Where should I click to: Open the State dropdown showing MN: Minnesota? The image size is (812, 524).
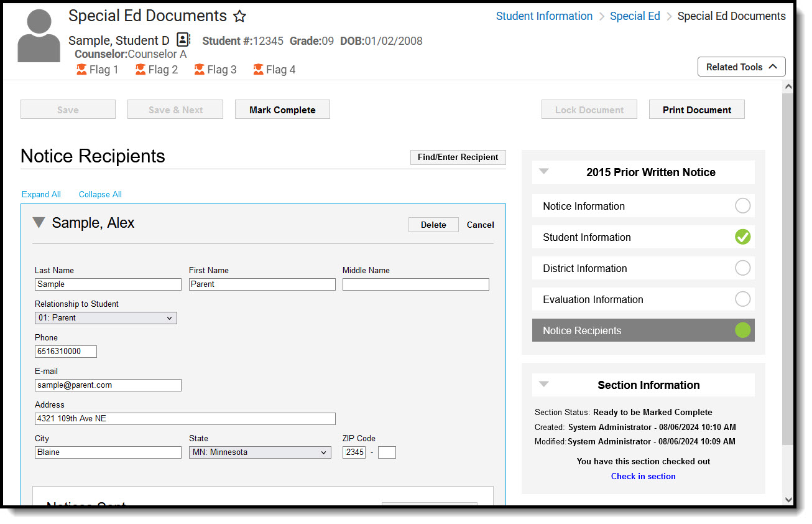pos(260,452)
